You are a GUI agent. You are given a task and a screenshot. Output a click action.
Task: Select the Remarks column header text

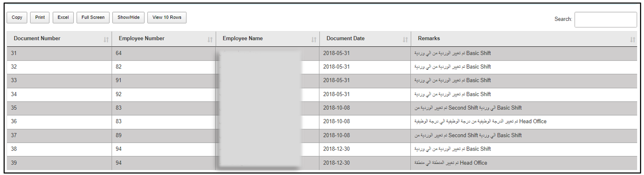(x=429, y=39)
